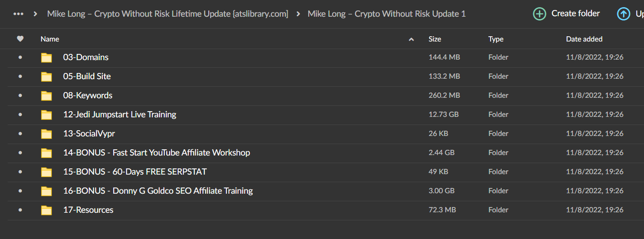Click the folder icon next to 17-Resources

(46, 210)
